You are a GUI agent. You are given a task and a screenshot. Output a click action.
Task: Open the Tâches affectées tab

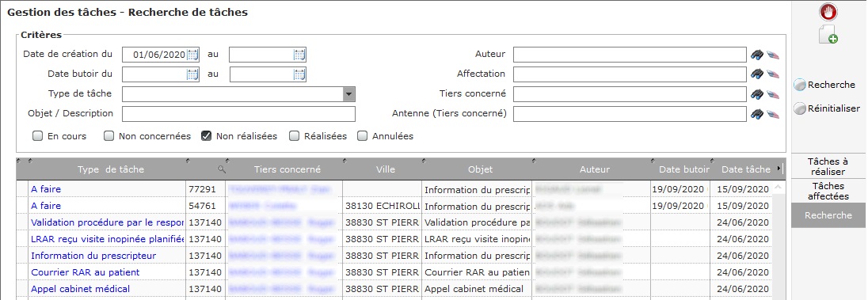pos(828,191)
